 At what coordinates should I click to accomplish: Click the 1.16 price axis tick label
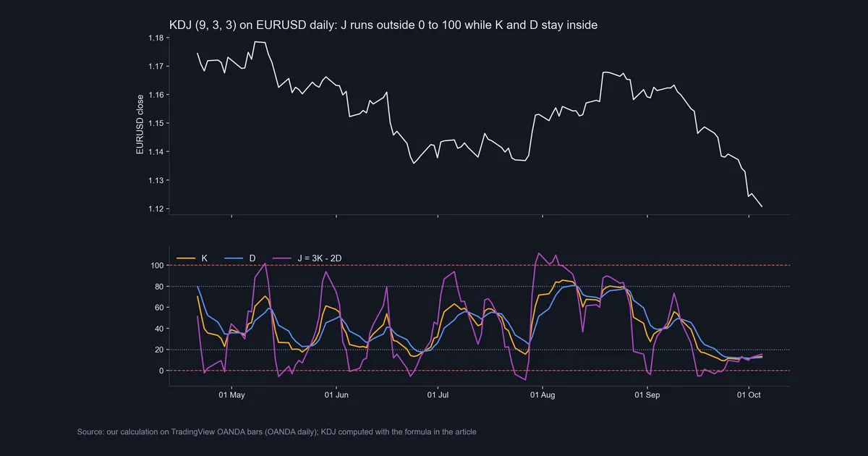(x=156, y=95)
